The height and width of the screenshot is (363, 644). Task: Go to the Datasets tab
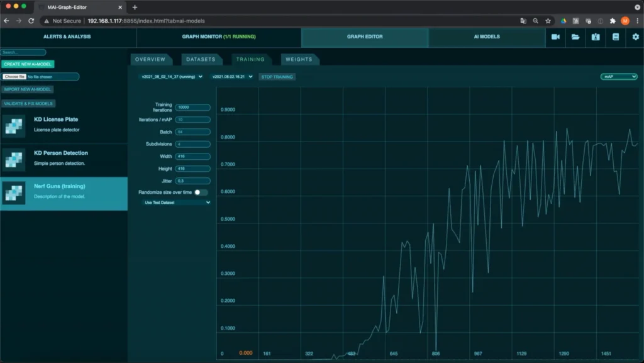tap(200, 59)
